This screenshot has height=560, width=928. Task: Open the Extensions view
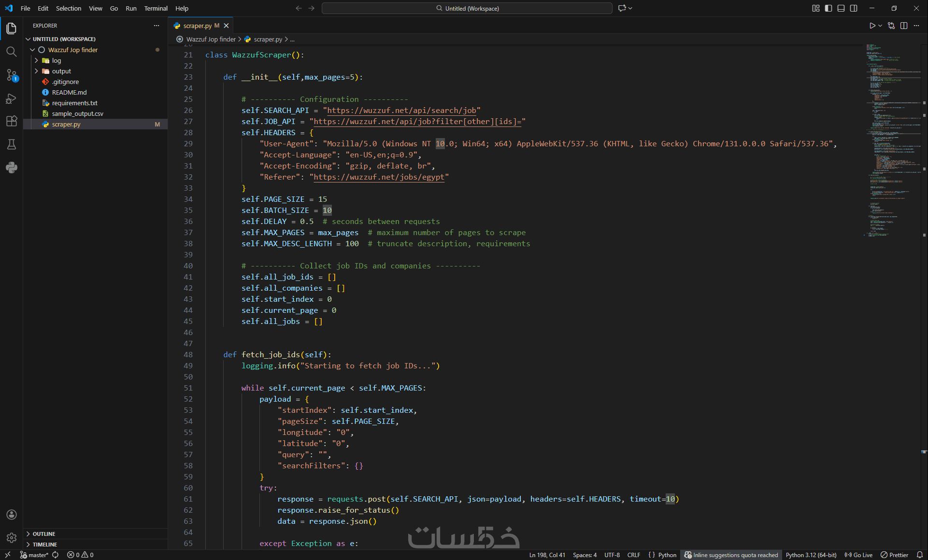pos(11,121)
